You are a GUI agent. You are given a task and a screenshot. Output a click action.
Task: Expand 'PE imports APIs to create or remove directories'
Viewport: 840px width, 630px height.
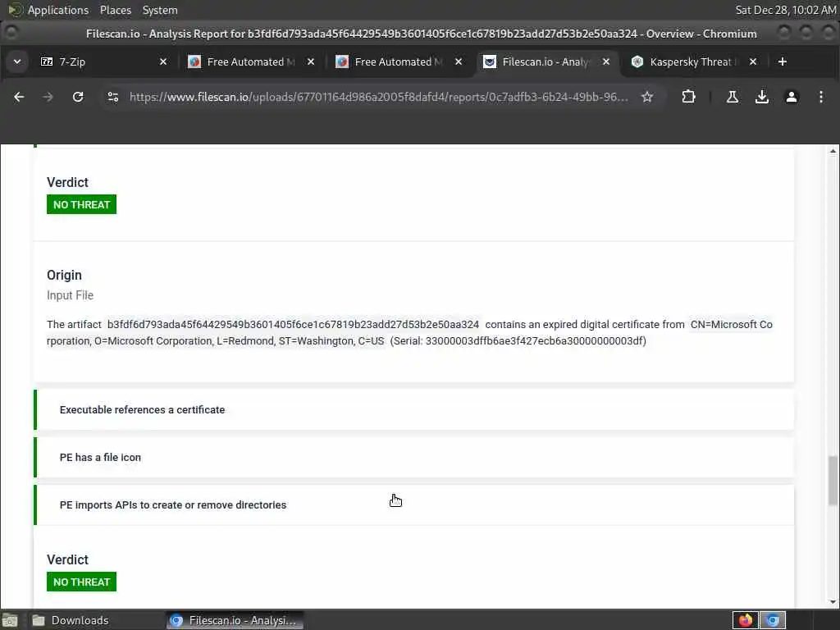coord(414,505)
